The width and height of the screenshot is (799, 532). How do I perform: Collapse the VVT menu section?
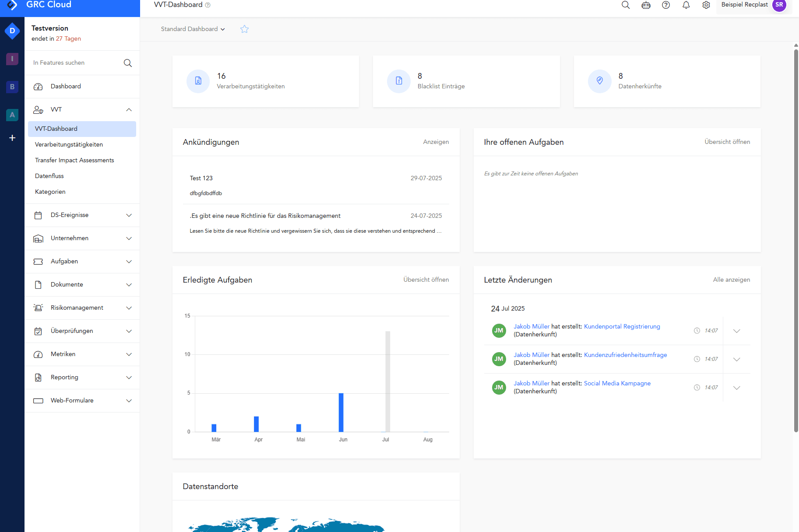[129, 110]
